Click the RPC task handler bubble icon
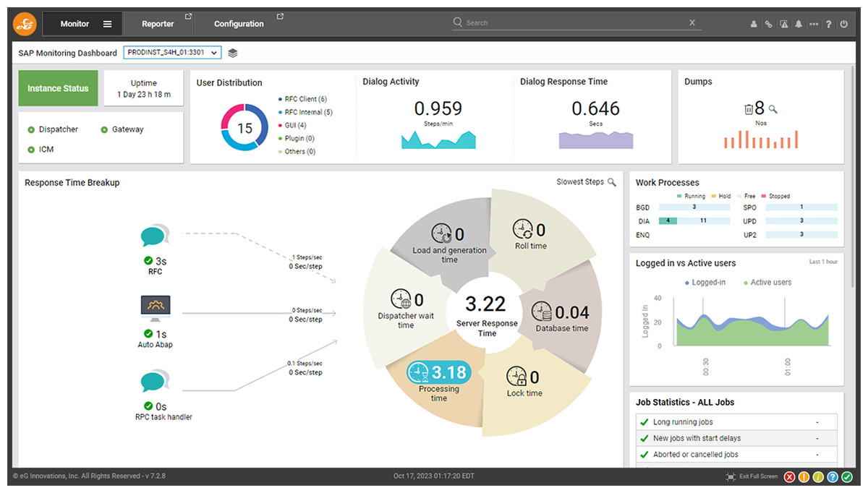The image size is (868, 493). [155, 382]
